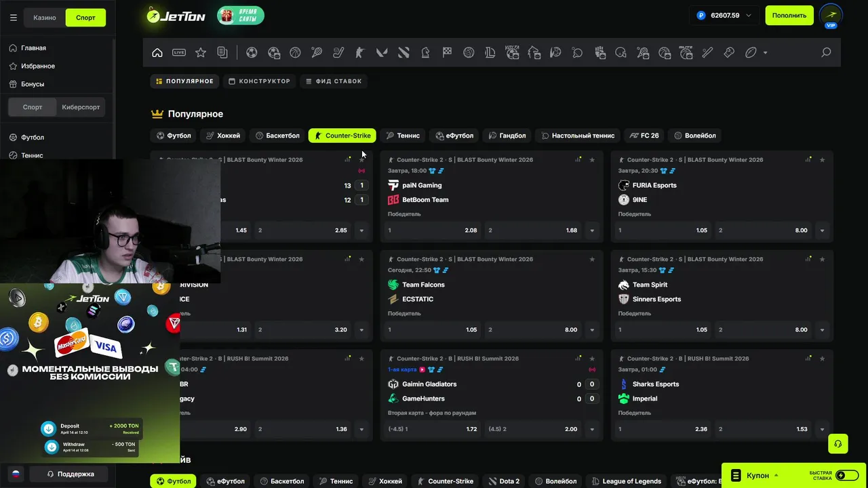This screenshot has width=868, height=488.
Task: Bet on paiN Gaming at 2.08
Action: 433,230
